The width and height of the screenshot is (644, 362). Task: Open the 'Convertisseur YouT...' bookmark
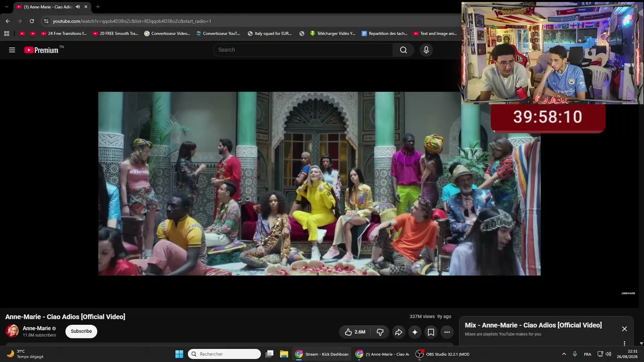click(218, 34)
